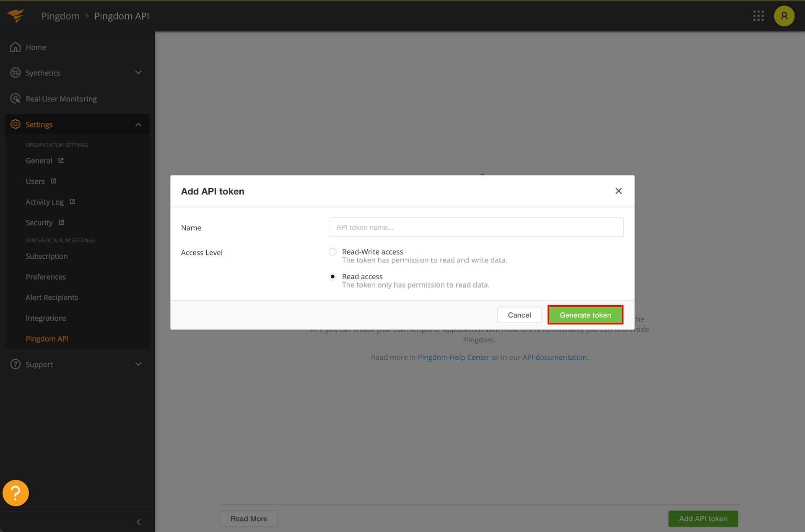This screenshot has width=805, height=532.
Task: Click the Generate token button
Action: pyautogui.click(x=585, y=315)
